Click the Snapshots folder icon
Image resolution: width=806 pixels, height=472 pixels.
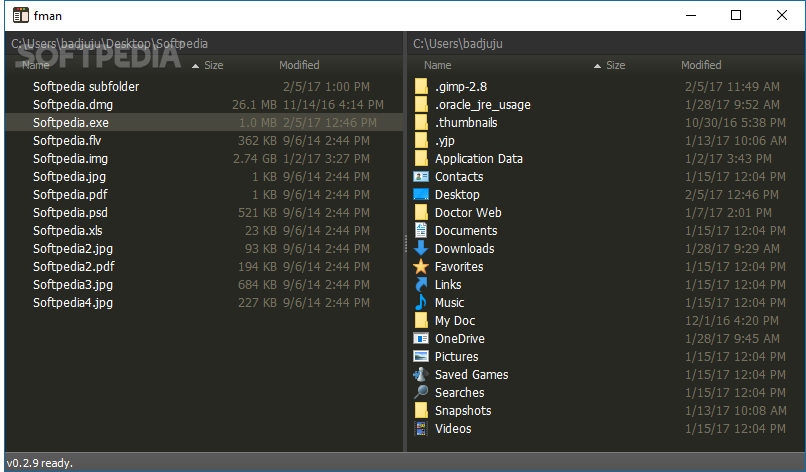(x=421, y=410)
